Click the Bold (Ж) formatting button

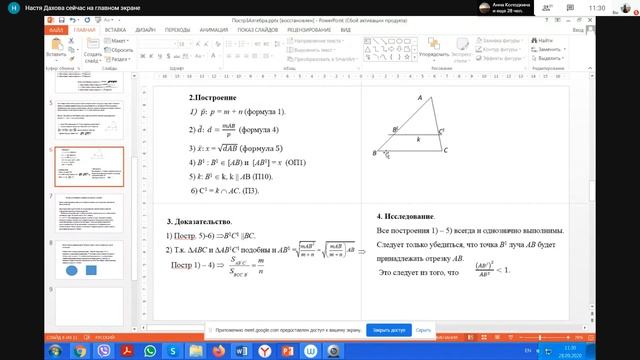(142, 56)
